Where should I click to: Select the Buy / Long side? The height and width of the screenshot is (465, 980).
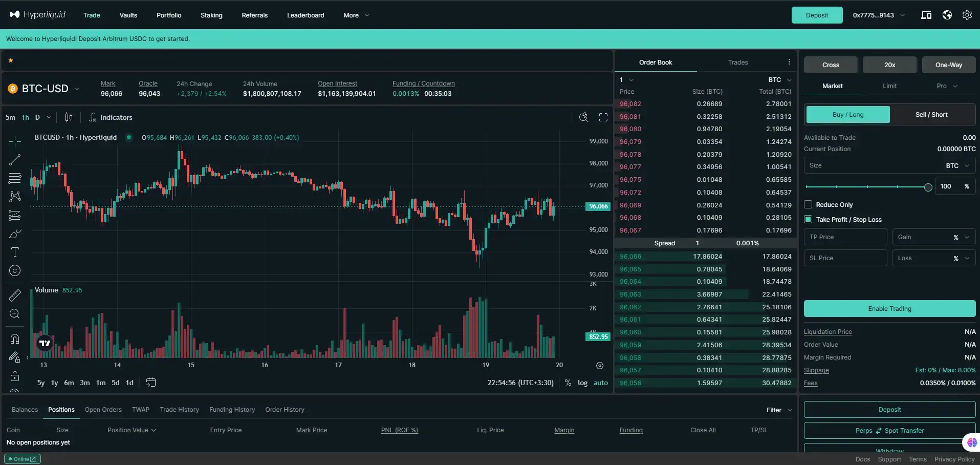pos(848,115)
